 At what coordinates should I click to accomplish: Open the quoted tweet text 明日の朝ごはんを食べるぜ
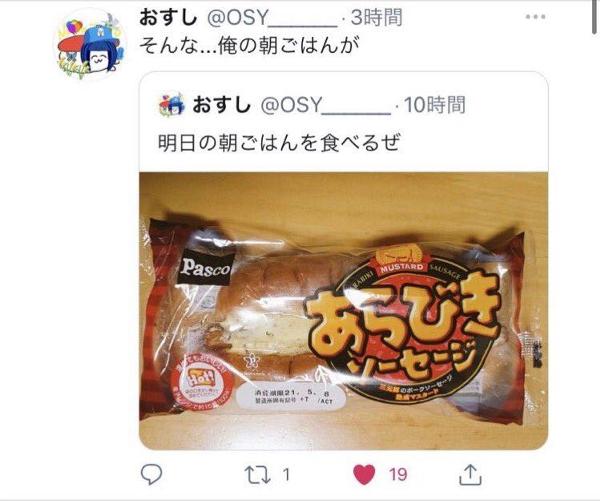[x=279, y=143]
